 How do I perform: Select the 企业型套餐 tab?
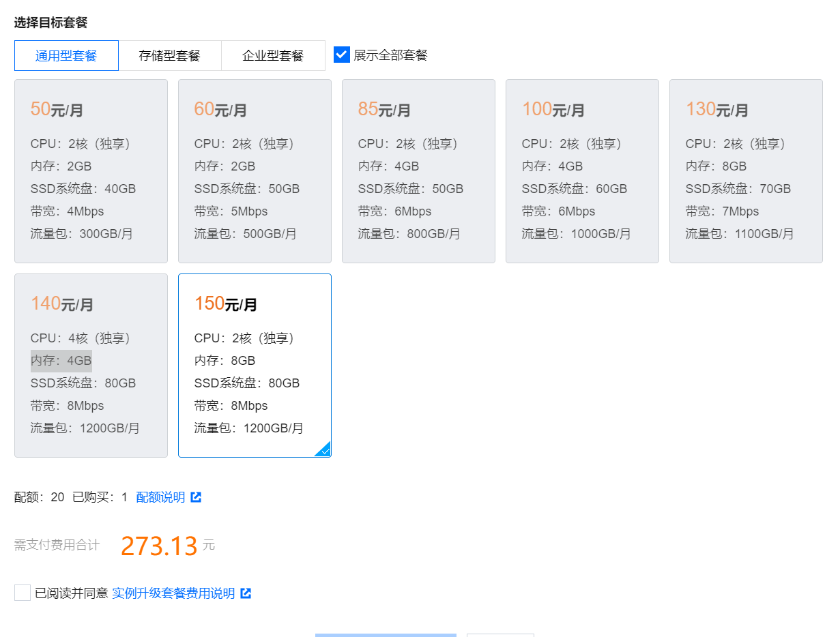click(x=273, y=56)
